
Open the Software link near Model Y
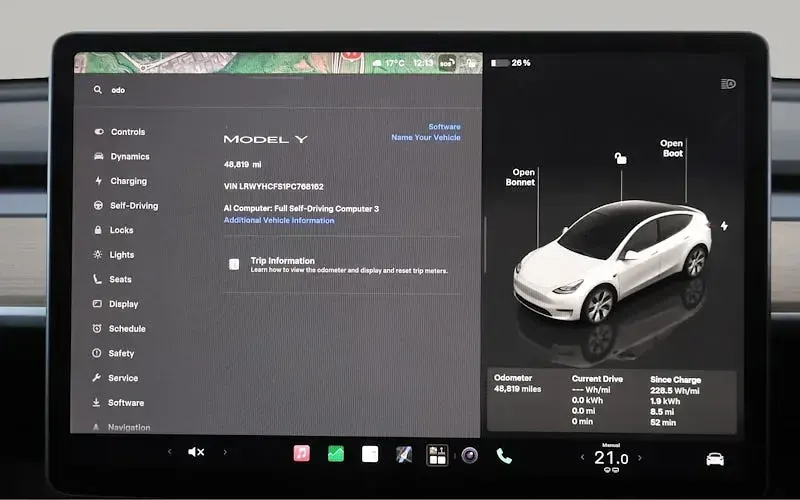tap(444, 127)
